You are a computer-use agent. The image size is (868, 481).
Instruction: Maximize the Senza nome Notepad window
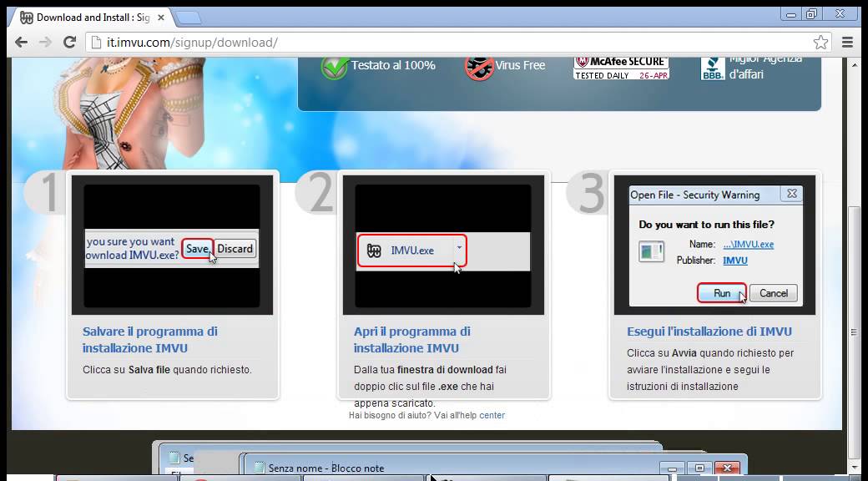(x=699, y=468)
